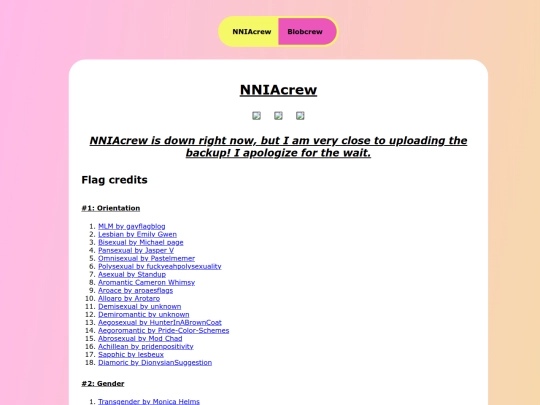Open the Sapphic by lesbeux link
This screenshot has height=405, width=540.
[131, 354]
